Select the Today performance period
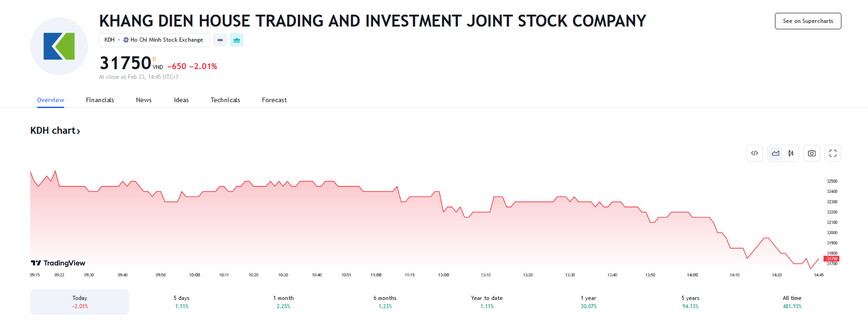 [79, 301]
